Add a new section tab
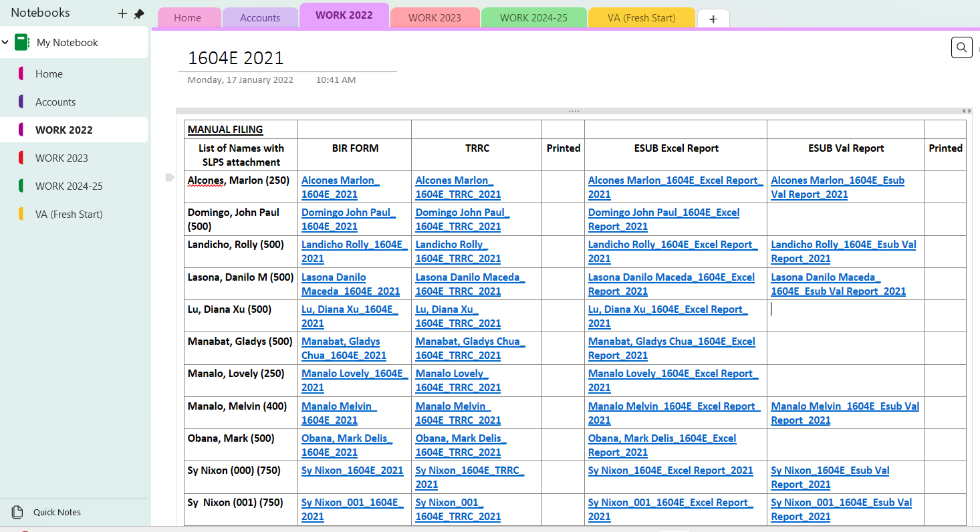Image resolution: width=980 pixels, height=532 pixels. 713,19
